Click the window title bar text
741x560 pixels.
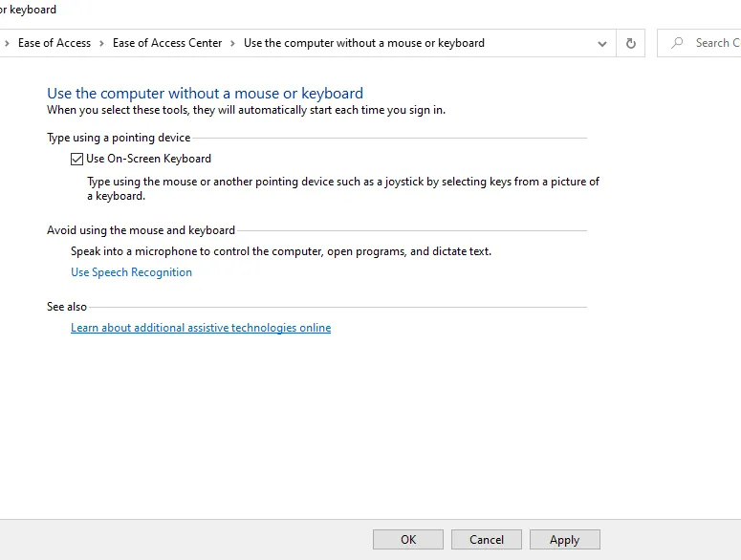[x=29, y=10]
